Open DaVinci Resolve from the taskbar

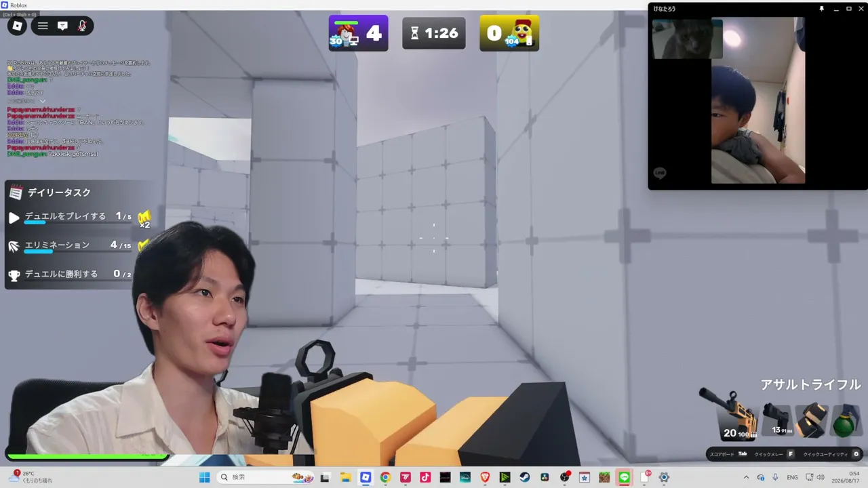(545, 477)
